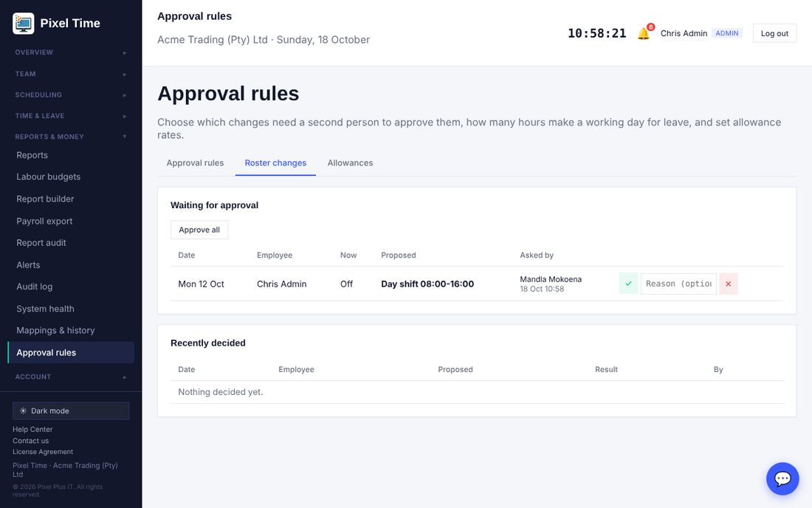
Task: Toggle Dark mode
Action: click(x=71, y=411)
